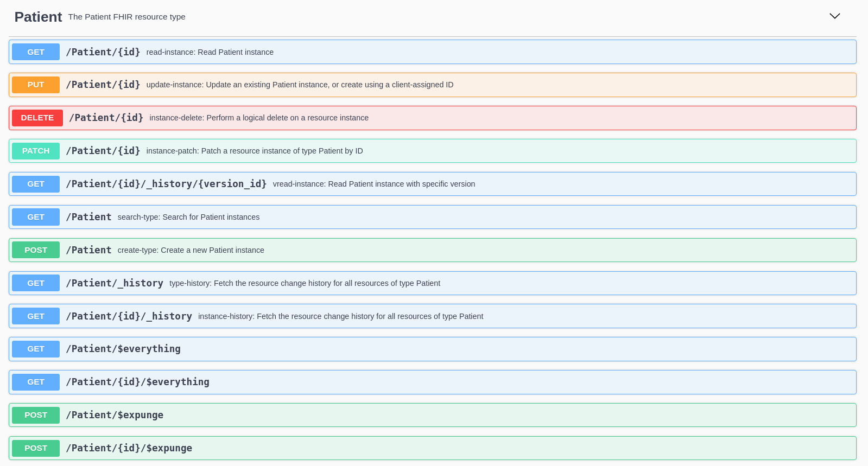Open the /Patient/_history path link
The width and height of the screenshot is (868, 466).
point(115,283)
